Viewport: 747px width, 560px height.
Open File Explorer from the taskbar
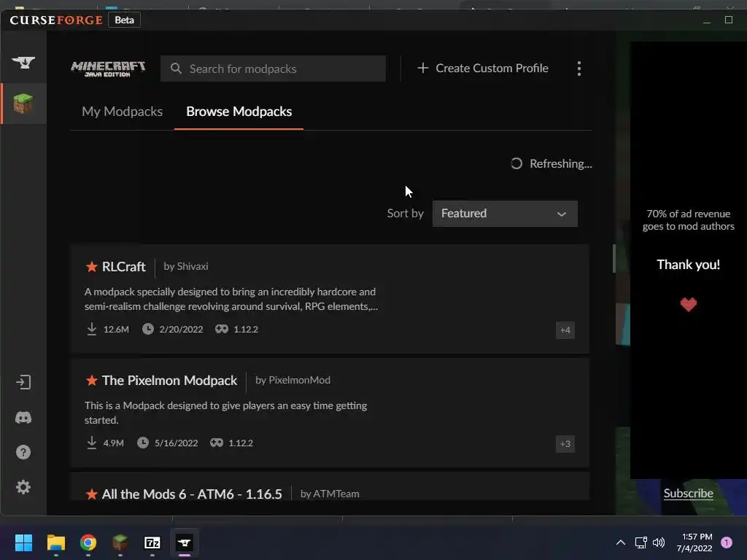click(x=55, y=542)
